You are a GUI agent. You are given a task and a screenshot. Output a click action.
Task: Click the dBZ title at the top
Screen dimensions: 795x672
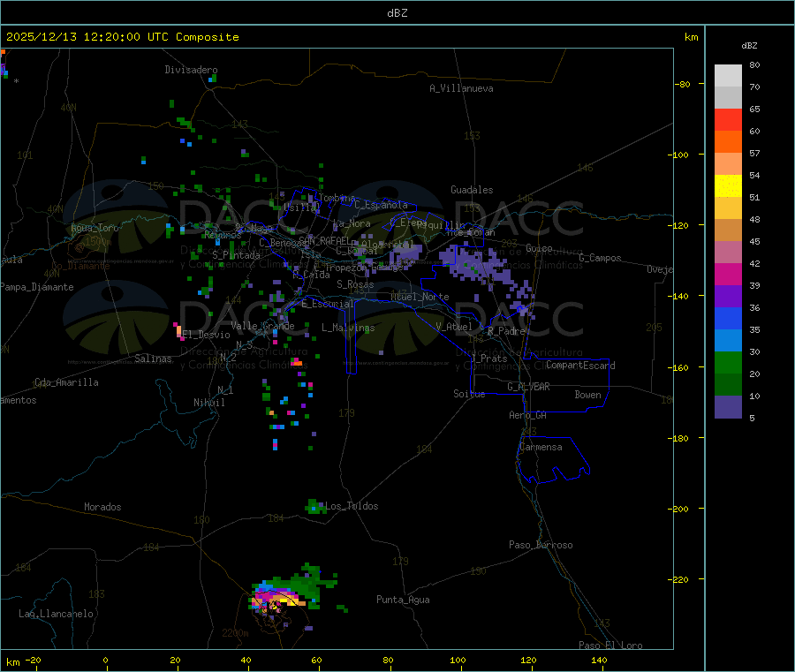click(x=397, y=13)
